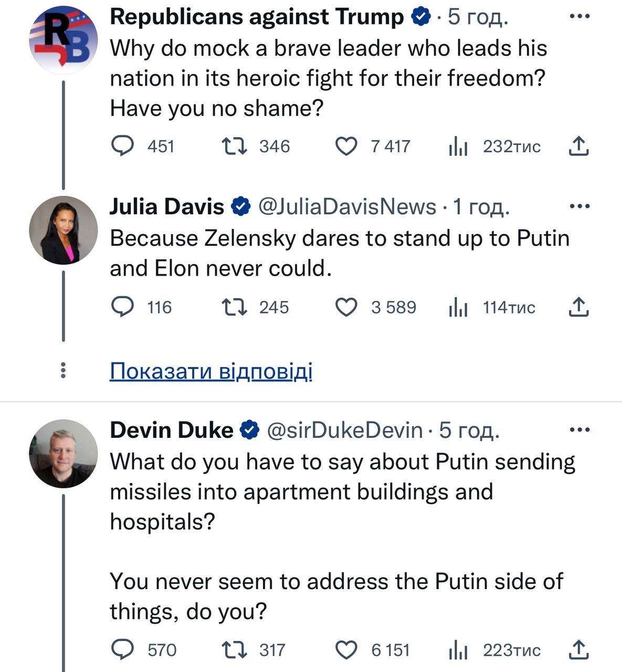622x672 pixels.
Task: Click the Показати відповіді link
Action: tap(211, 371)
